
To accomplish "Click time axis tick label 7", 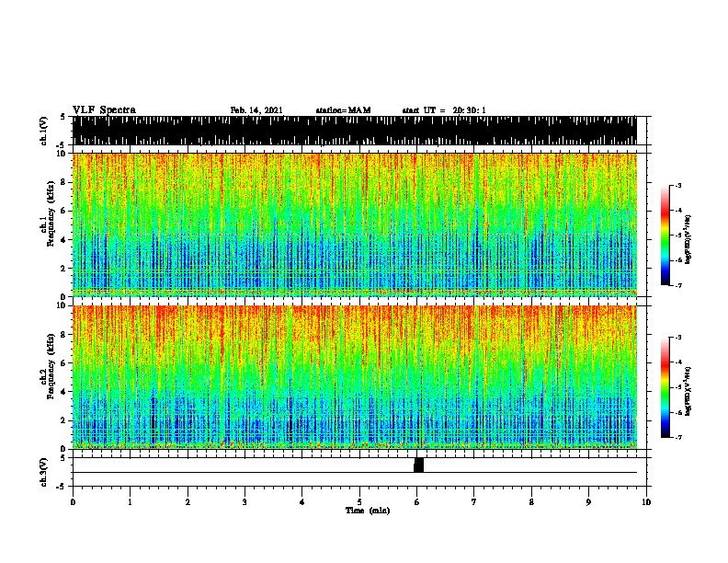I will 474,502.
